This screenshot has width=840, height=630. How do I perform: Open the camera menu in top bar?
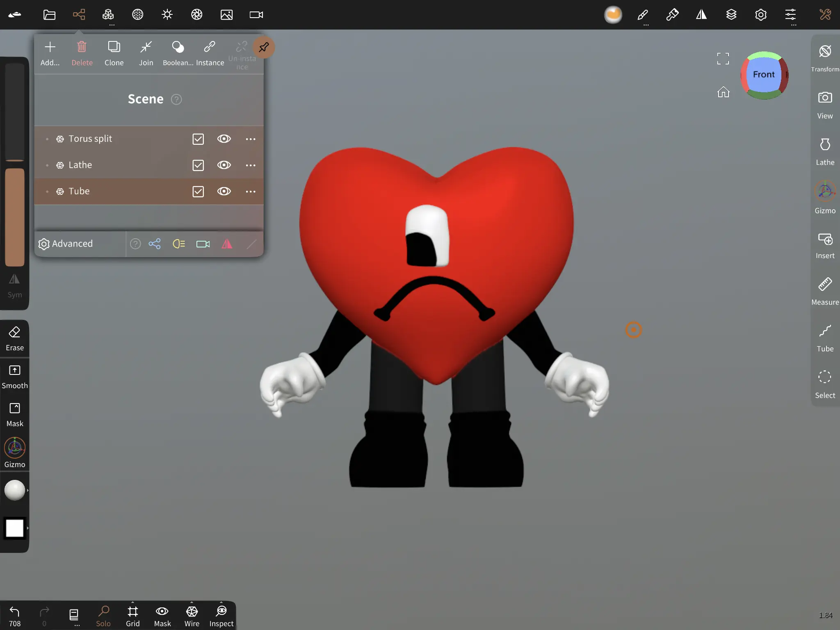coord(256,15)
